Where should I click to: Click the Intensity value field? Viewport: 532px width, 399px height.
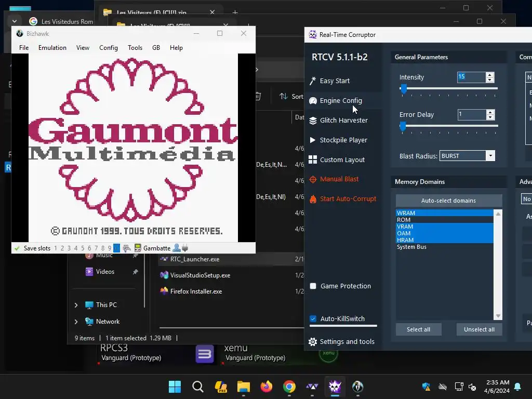pos(471,77)
